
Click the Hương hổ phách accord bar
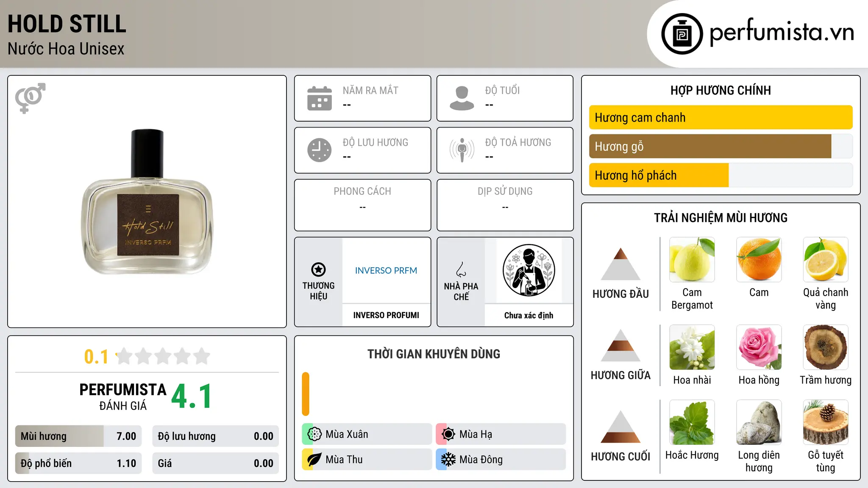(x=721, y=175)
